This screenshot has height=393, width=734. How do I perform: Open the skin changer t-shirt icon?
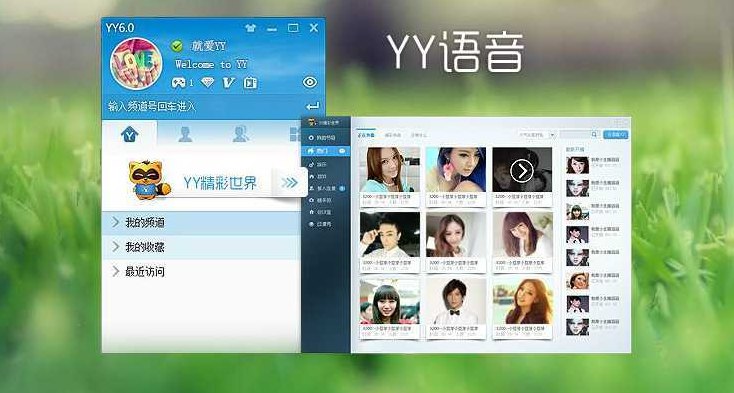point(250,28)
